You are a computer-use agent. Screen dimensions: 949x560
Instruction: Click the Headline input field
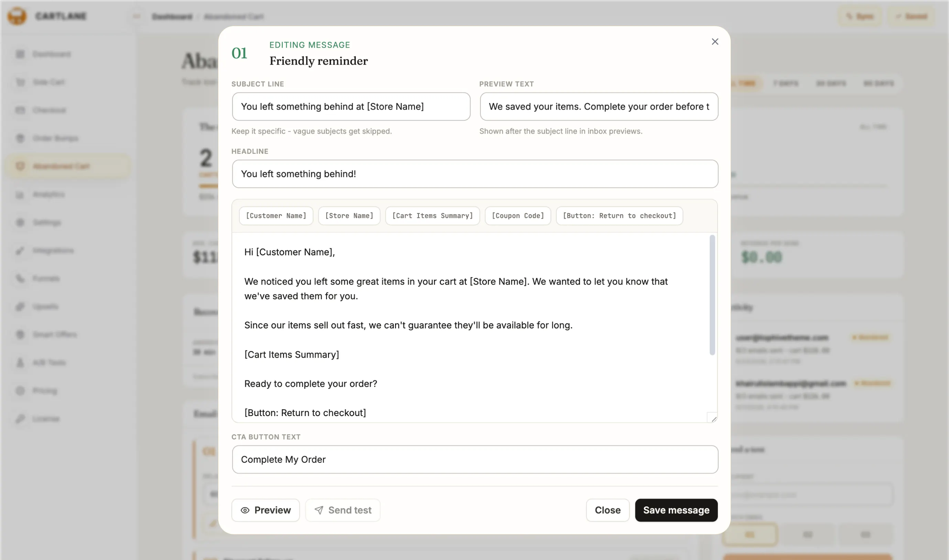click(475, 173)
